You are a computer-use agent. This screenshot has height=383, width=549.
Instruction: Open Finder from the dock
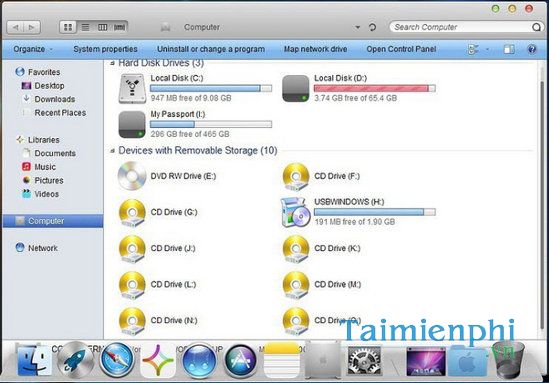coord(35,360)
